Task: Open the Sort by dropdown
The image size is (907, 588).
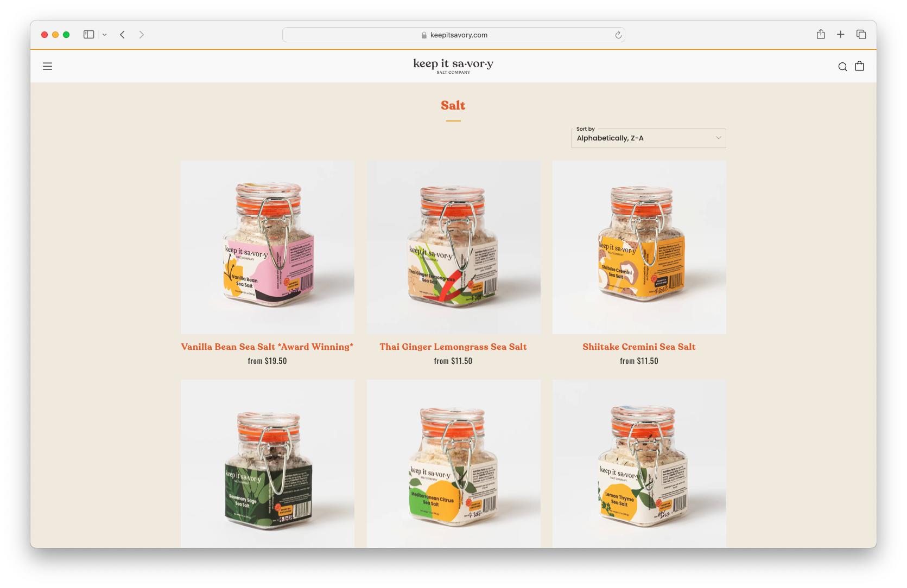Action: tap(649, 138)
